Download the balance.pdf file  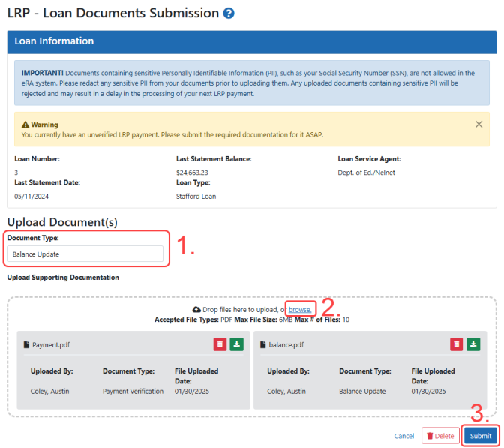pyautogui.click(x=473, y=344)
